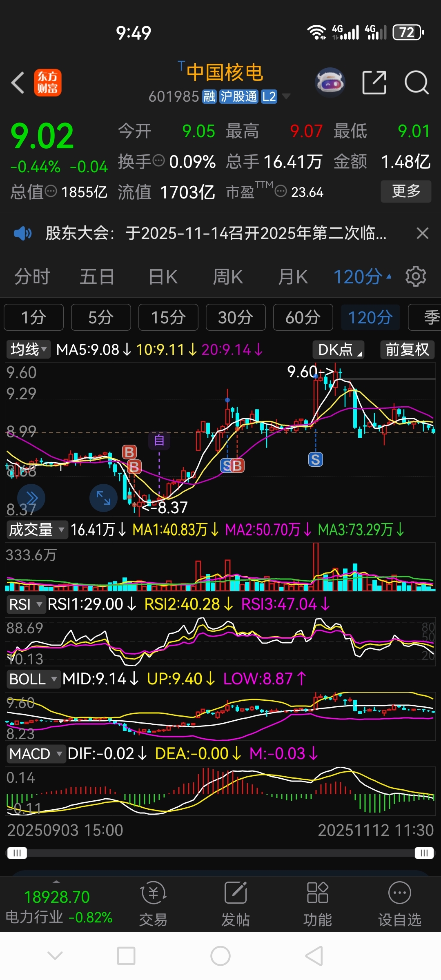This screenshot has width=441, height=980.
Task: Tap the double-arrow scroll chart button
Action: [x=31, y=498]
